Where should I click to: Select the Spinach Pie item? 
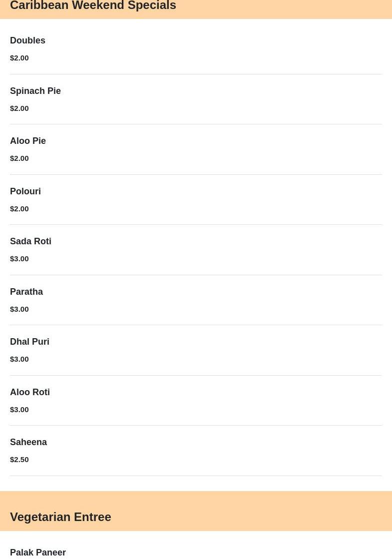click(x=35, y=91)
